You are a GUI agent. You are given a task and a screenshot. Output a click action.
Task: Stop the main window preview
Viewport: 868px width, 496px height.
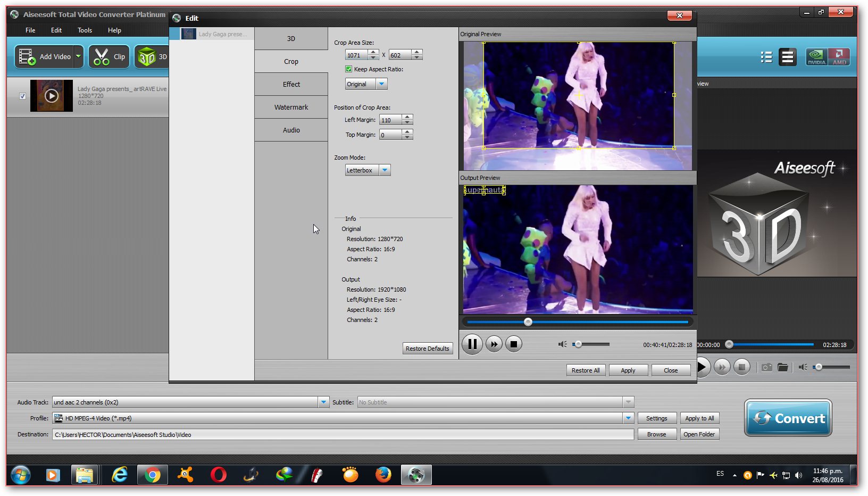click(741, 367)
